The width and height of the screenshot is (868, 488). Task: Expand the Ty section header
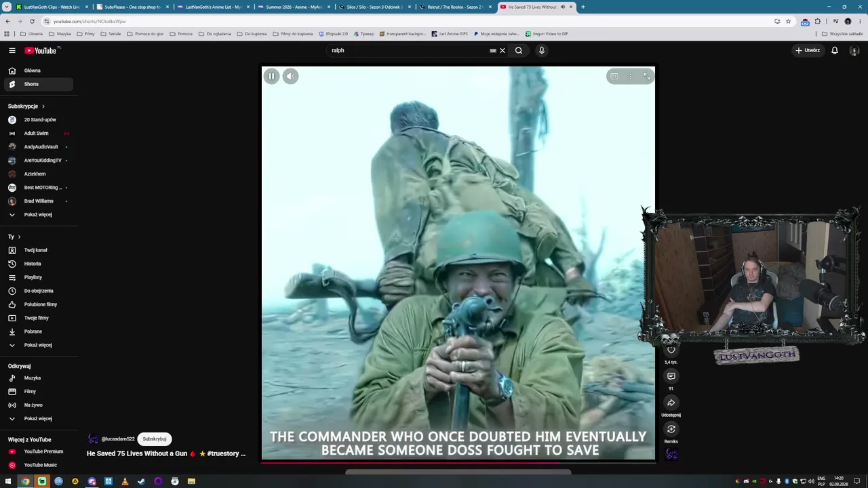[x=14, y=237]
